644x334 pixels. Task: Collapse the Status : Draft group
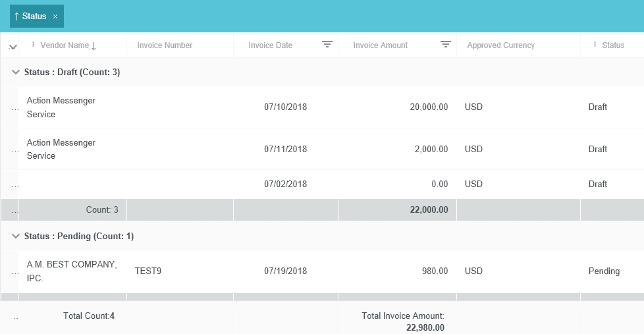[16, 72]
